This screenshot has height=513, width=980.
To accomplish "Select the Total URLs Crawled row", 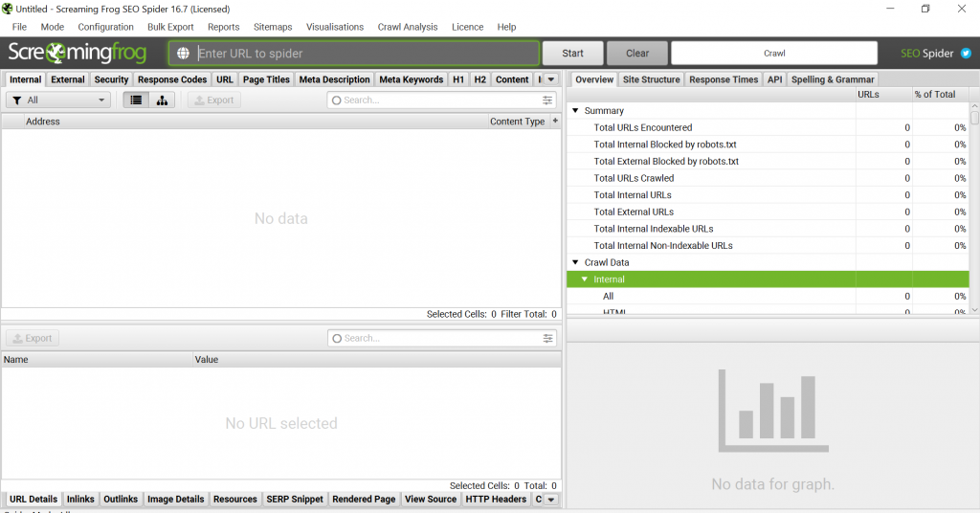I will click(x=768, y=178).
